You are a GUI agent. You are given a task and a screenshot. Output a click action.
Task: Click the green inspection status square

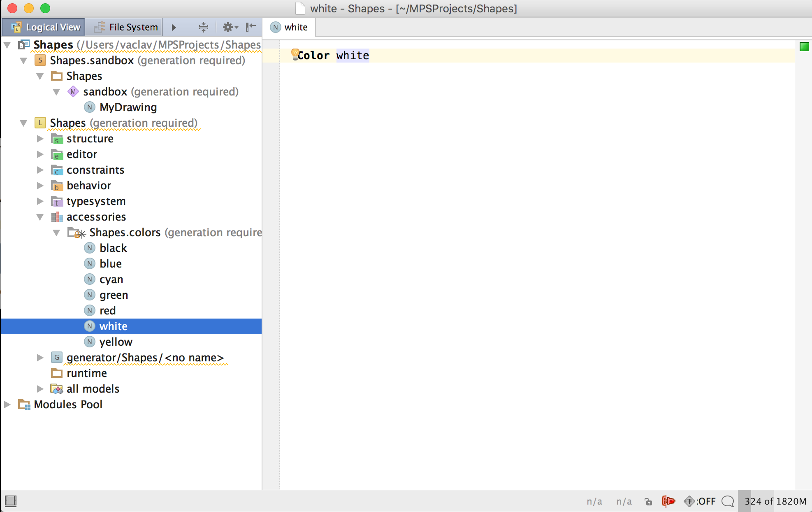point(804,47)
